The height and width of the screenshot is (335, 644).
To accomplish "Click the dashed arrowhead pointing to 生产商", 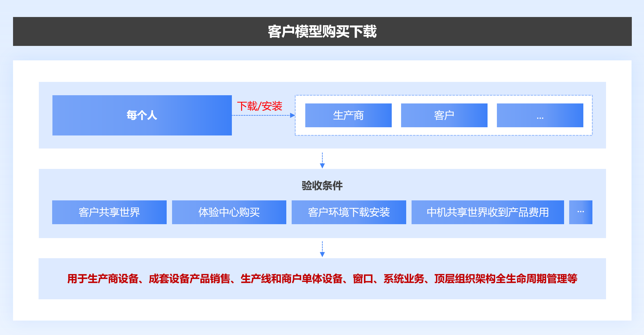I will click(x=293, y=115).
